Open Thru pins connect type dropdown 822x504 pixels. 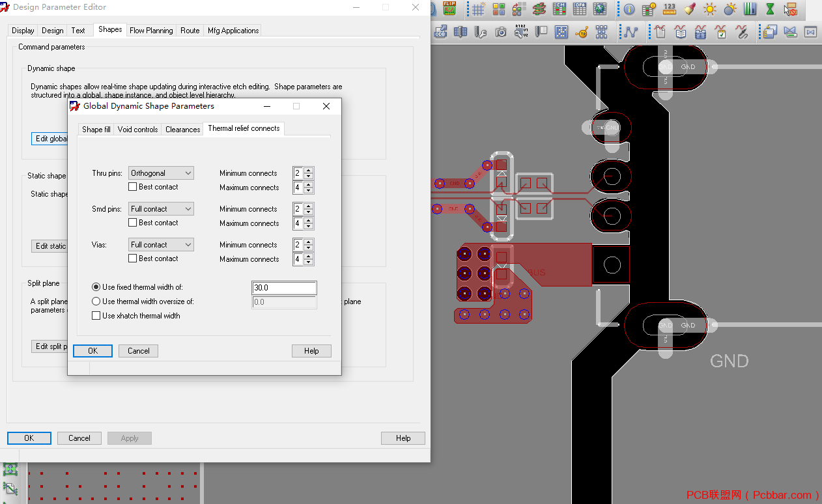161,173
